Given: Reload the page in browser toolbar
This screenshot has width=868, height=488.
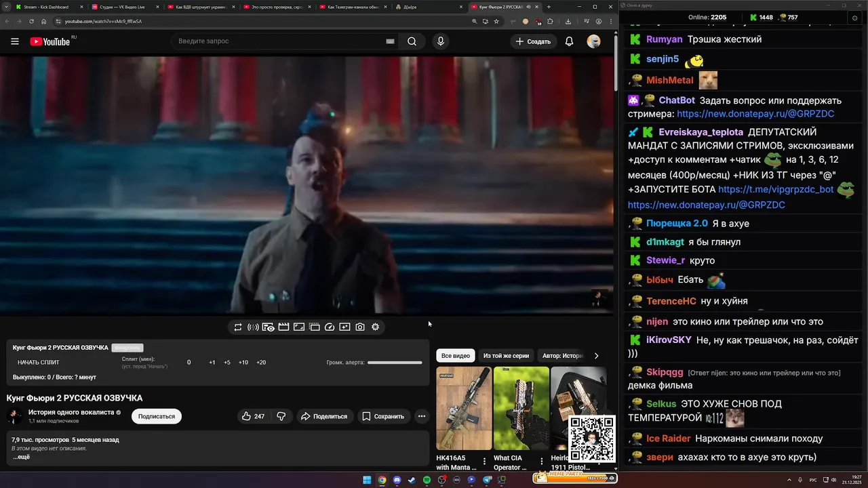Looking at the screenshot, I should click(x=31, y=21).
